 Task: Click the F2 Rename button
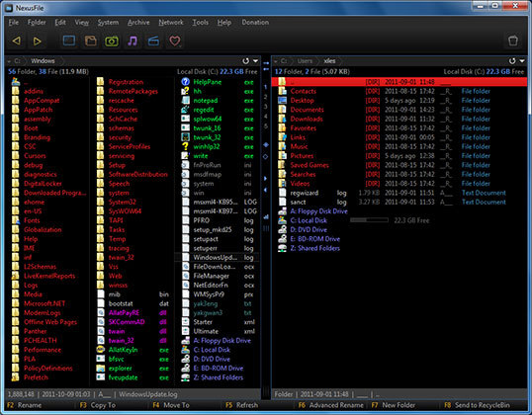click(25, 405)
